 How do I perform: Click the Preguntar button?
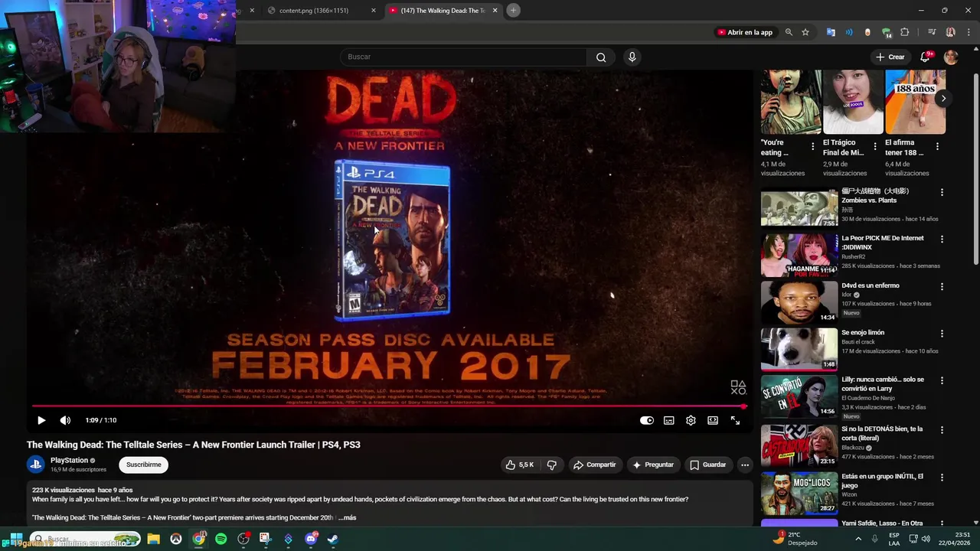tap(653, 465)
